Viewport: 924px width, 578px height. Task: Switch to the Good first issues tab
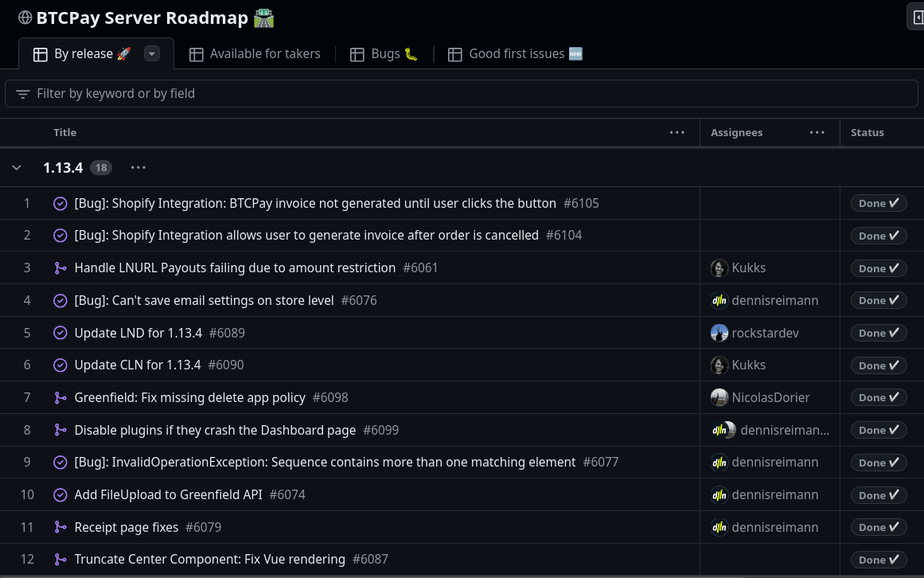coord(515,53)
